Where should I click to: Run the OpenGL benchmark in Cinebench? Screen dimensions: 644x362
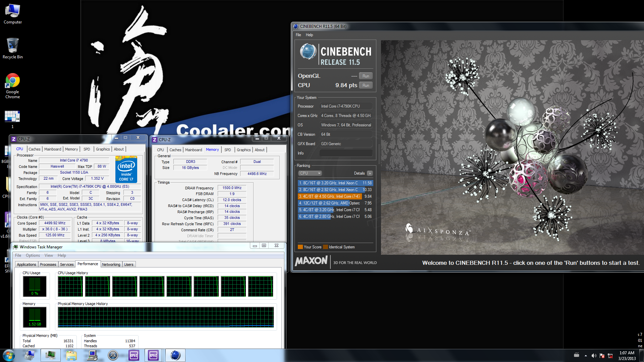point(366,76)
